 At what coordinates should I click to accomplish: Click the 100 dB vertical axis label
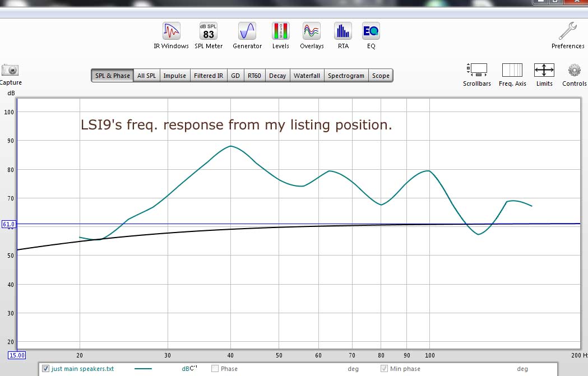pyautogui.click(x=9, y=112)
